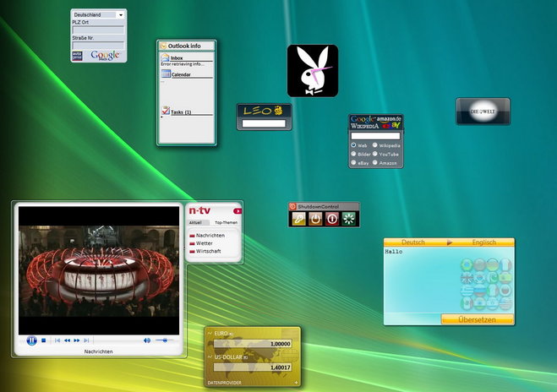
Task: Adjust the player volume slider
Action: click(164, 340)
